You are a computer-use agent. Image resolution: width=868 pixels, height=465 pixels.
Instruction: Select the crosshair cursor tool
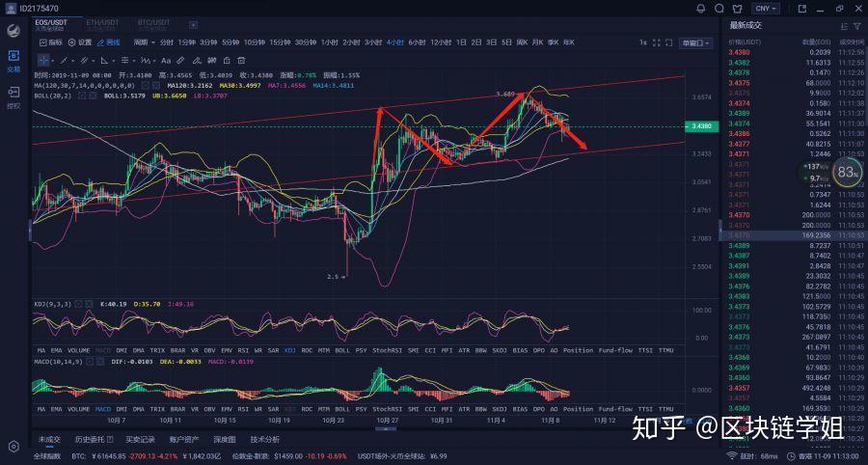(x=43, y=60)
